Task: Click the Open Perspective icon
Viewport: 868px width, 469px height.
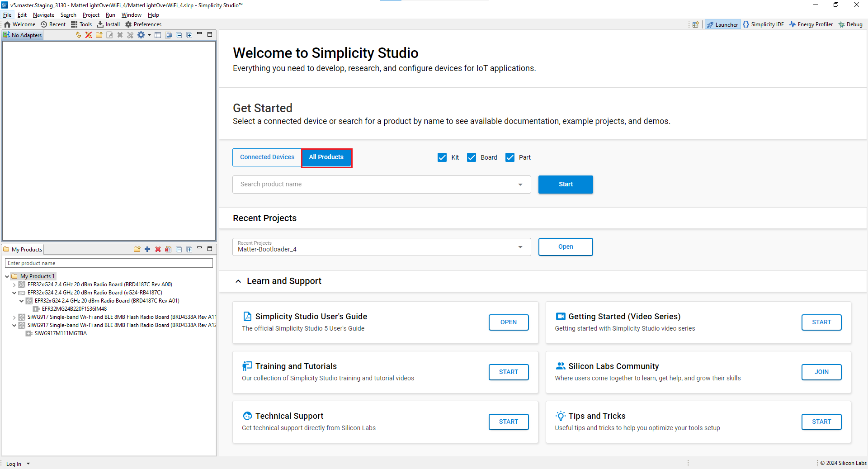Action: pos(695,24)
